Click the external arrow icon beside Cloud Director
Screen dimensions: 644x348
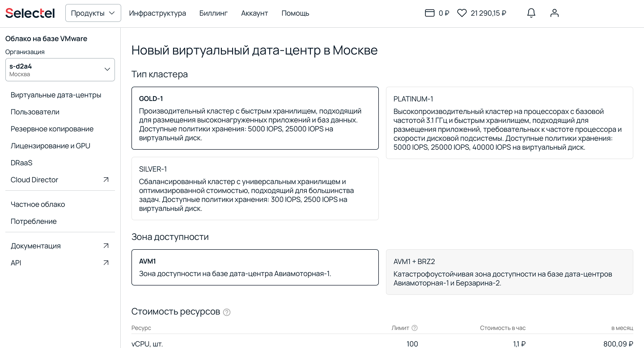pos(106,180)
